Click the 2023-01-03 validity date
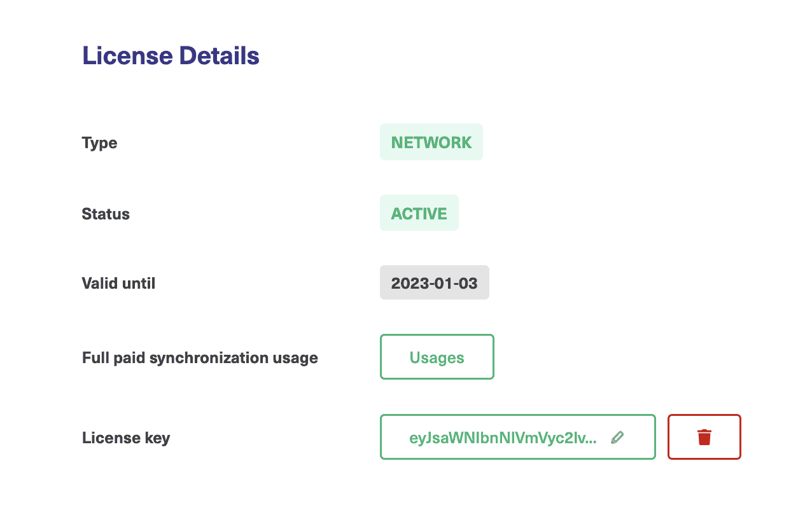The image size is (812, 524). tap(434, 282)
